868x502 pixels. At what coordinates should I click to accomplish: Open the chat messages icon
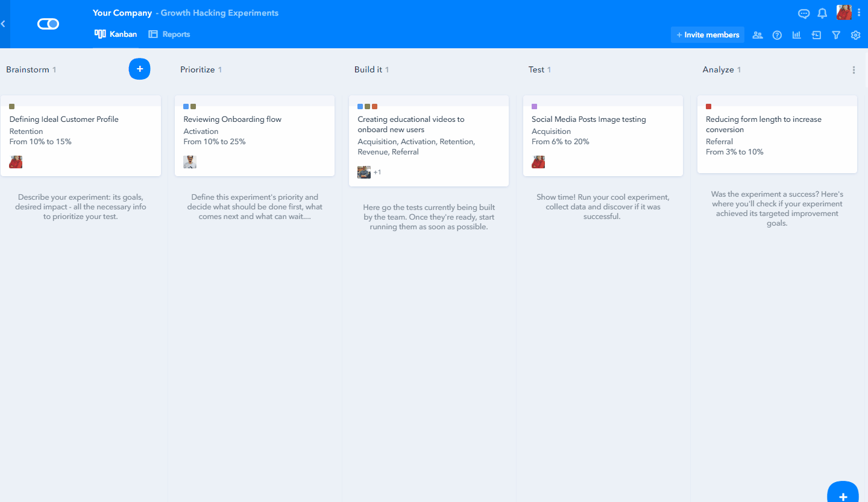[804, 13]
